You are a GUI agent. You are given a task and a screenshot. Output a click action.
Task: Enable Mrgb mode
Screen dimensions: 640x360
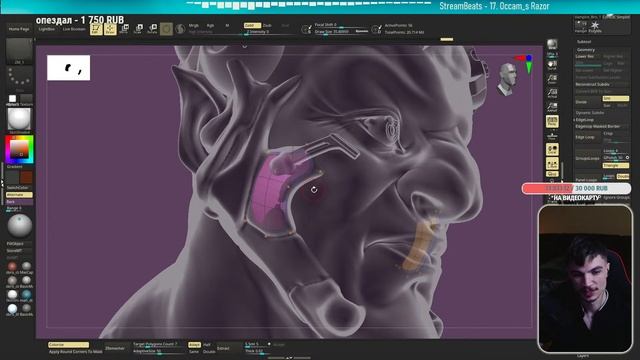194,25
